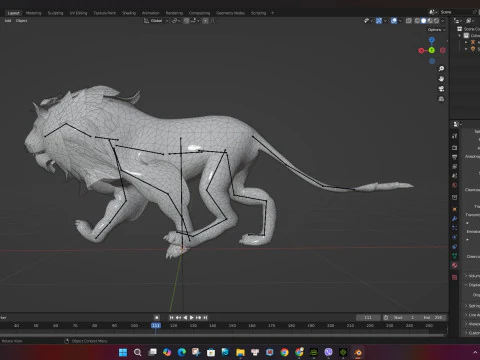The width and height of the screenshot is (480, 360).
Task: Switch to wireframe viewport shading
Action: pos(417,21)
